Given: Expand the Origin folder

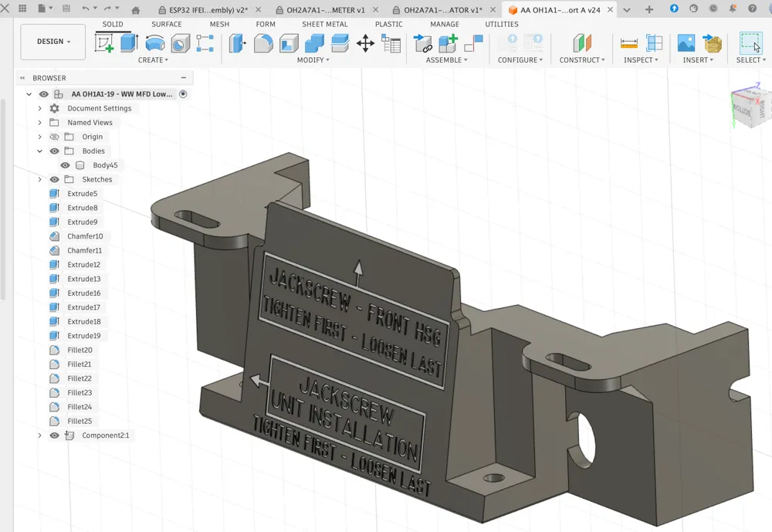Looking at the screenshot, I should point(40,137).
